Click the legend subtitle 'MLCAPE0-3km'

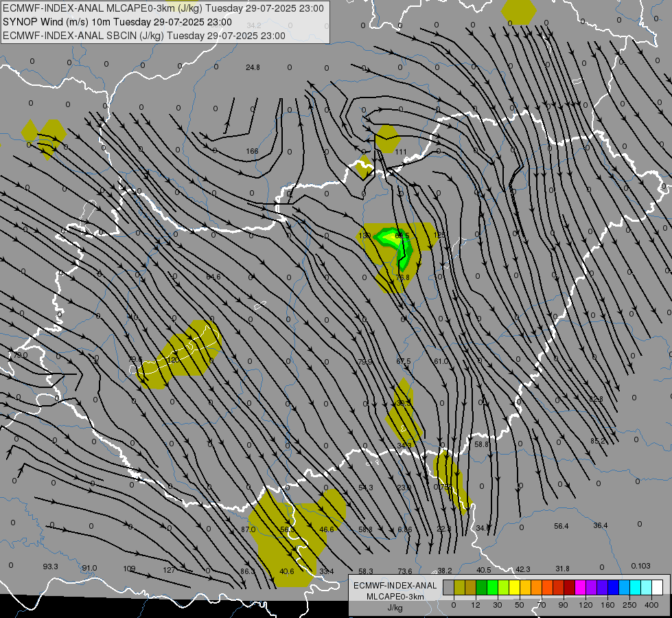coord(395,597)
